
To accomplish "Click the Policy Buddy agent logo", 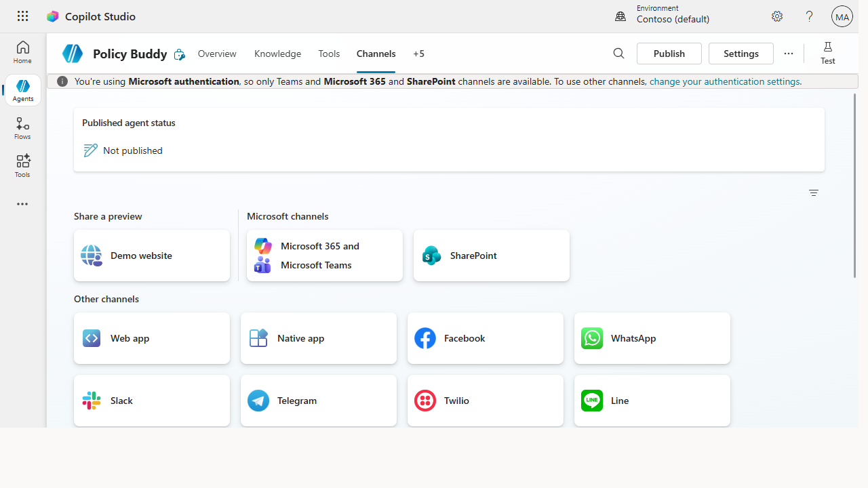I will coord(73,54).
